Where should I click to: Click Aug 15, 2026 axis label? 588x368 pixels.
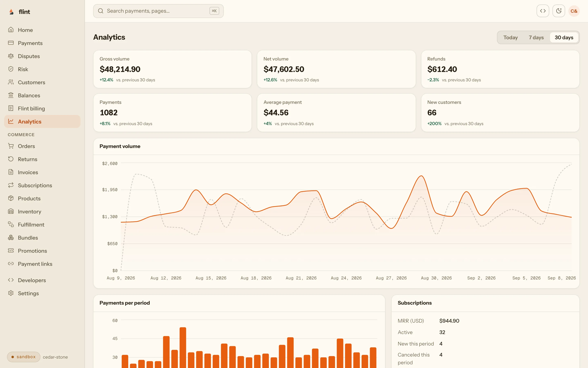[x=211, y=278]
